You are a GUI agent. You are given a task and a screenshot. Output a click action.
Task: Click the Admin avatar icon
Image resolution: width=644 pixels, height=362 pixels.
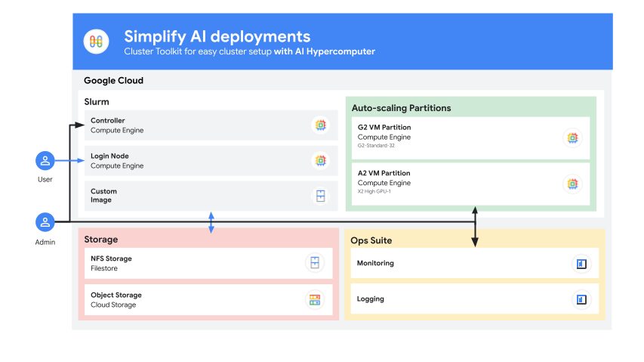pos(45,222)
